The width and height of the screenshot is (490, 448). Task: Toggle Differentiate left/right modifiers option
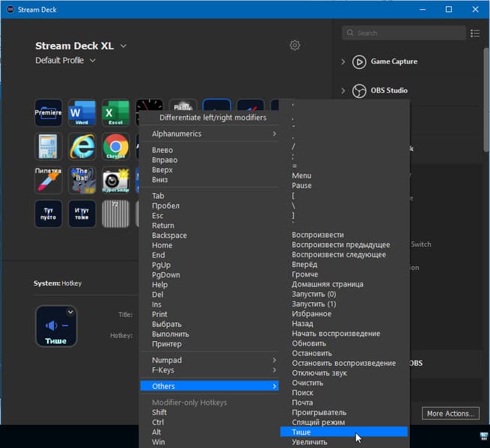[213, 117]
